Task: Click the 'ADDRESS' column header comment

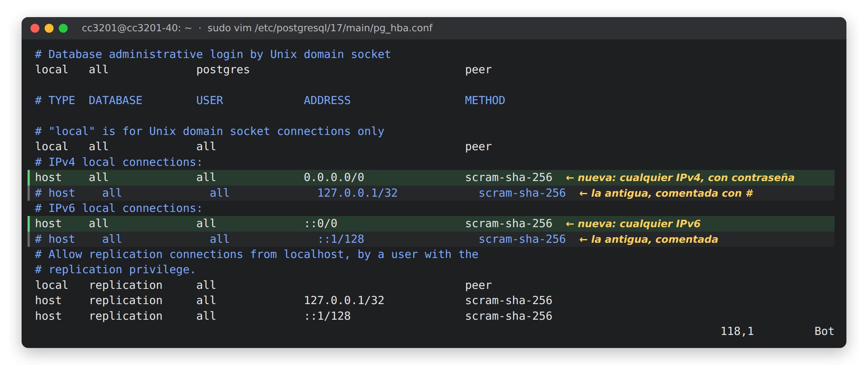Action: coord(327,100)
